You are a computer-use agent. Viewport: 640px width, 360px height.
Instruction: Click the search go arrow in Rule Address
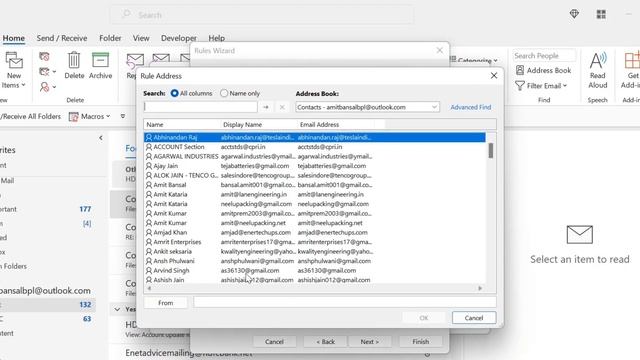[266, 107]
